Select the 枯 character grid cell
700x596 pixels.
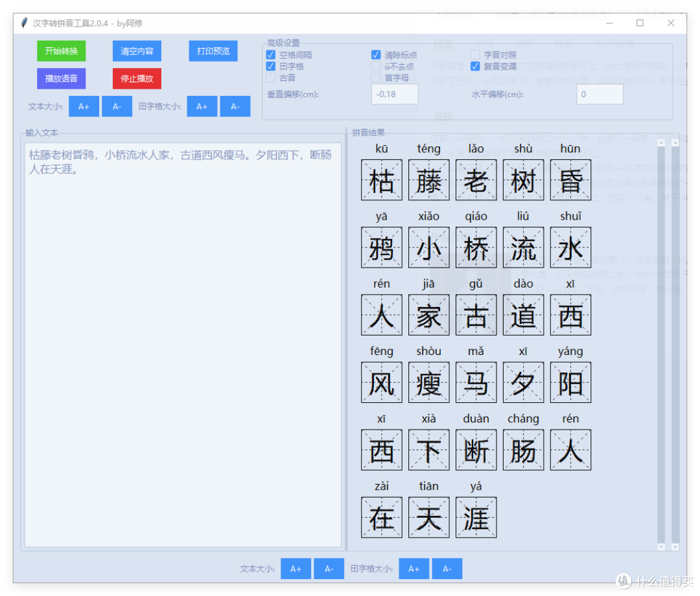click(382, 180)
